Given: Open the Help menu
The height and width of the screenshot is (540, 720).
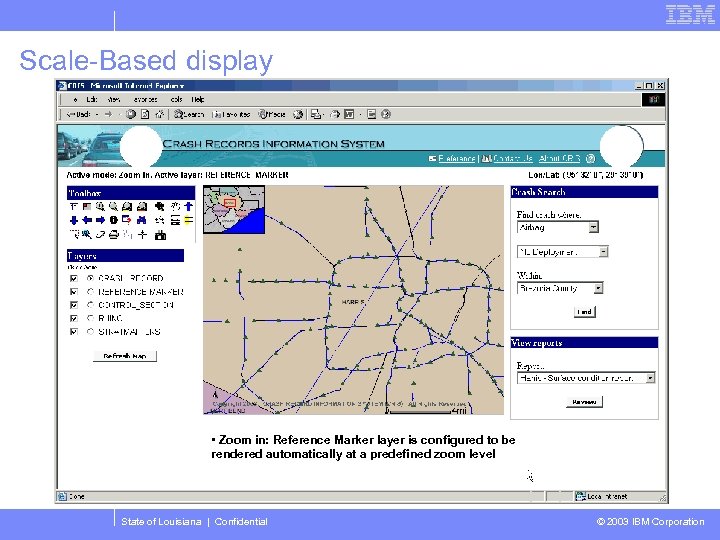Looking at the screenshot, I should [x=197, y=99].
